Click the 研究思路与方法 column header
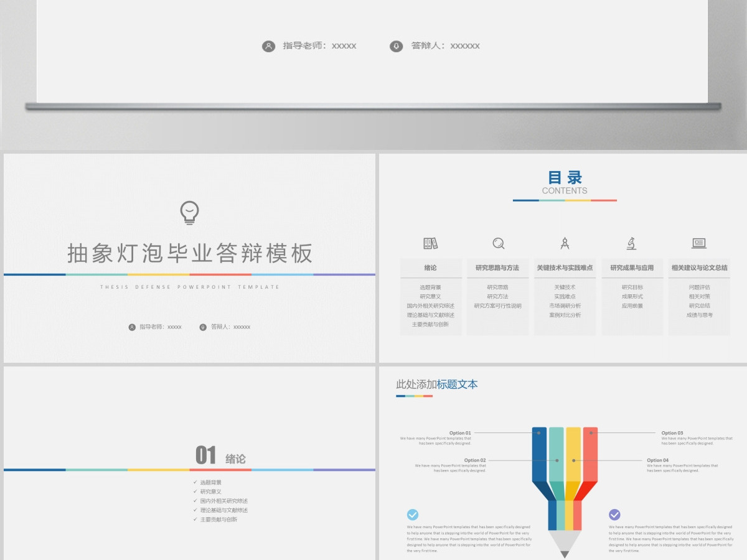 coord(497,268)
